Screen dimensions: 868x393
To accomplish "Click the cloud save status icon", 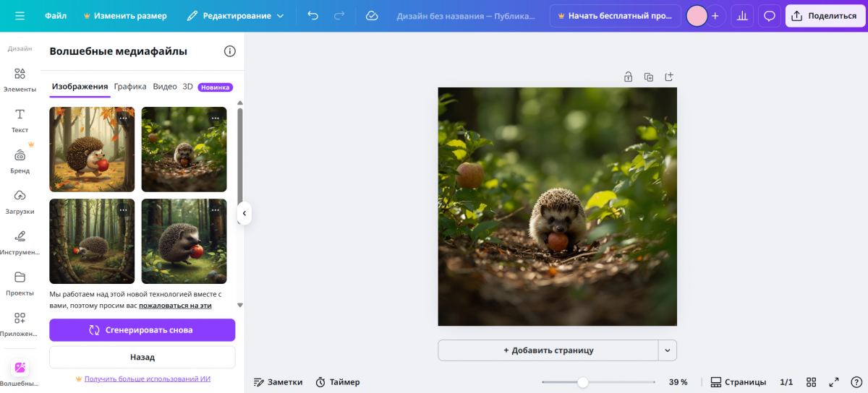I will point(372,16).
